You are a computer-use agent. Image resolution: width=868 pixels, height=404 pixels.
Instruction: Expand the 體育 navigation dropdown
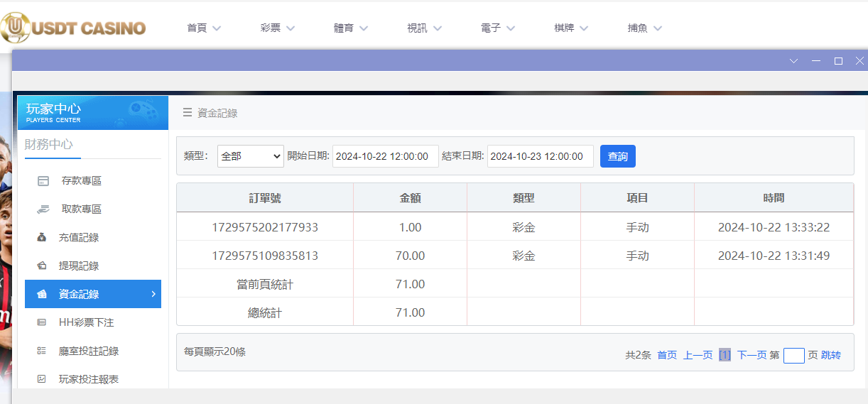coord(351,28)
